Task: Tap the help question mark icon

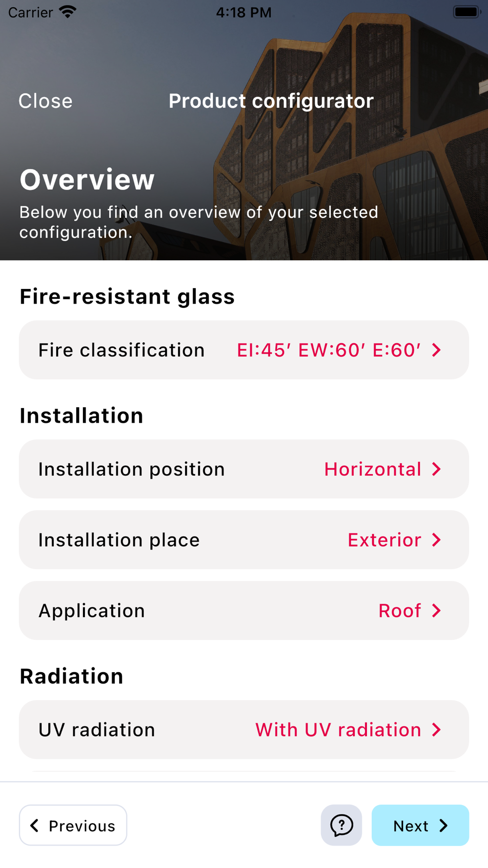Action: tap(341, 825)
